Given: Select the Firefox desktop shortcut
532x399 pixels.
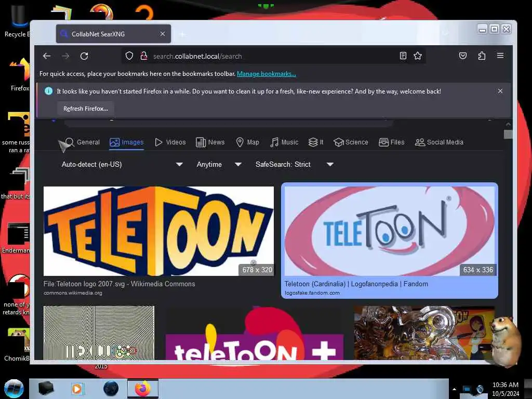Looking at the screenshot, I should [x=19, y=75].
